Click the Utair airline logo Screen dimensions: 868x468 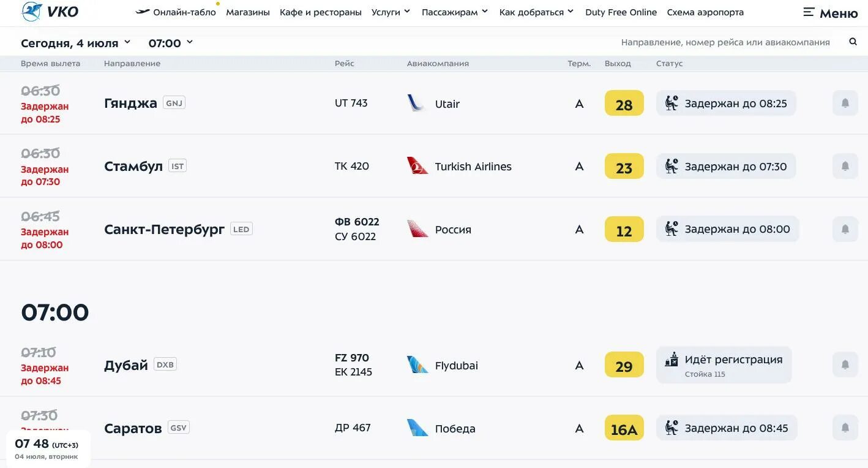417,103
